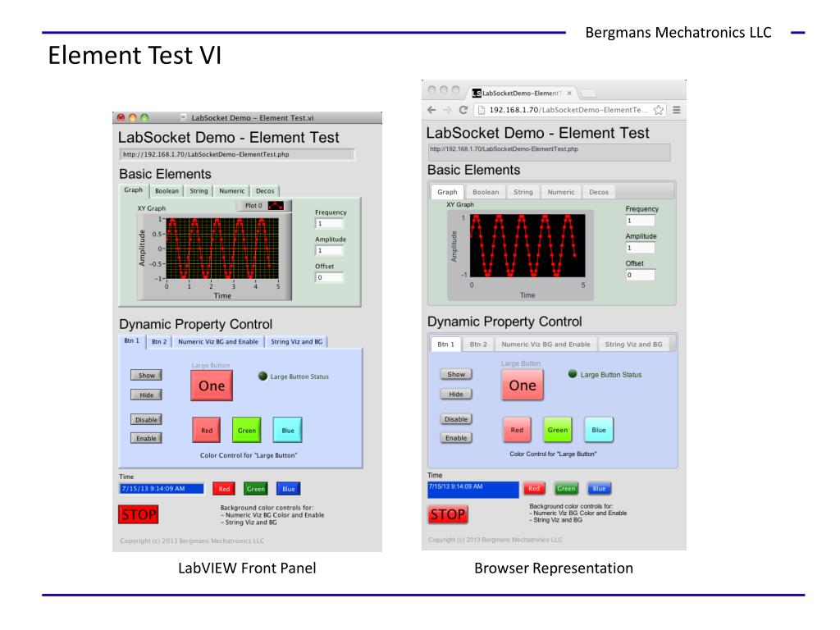Screen dimensions: 840x630
Task: Select the Boolean tab in LabVIEW panel
Action: [167, 191]
